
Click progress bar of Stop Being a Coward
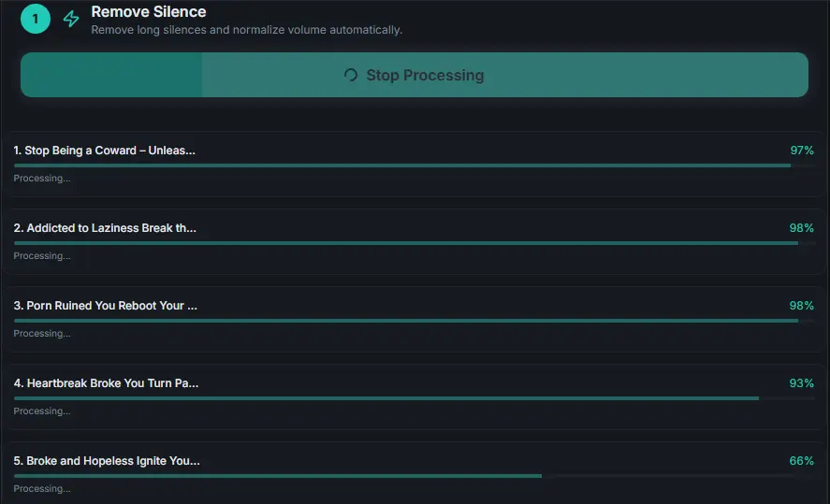414,166
